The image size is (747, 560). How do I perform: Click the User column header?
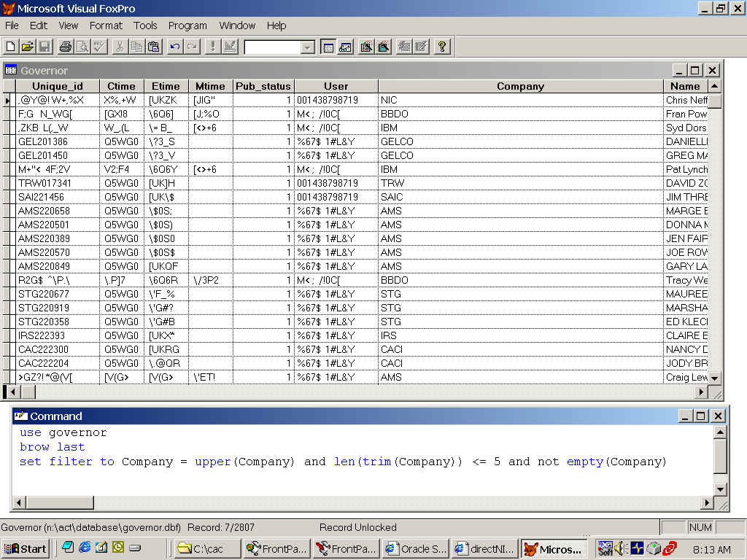tap(336, 86)
